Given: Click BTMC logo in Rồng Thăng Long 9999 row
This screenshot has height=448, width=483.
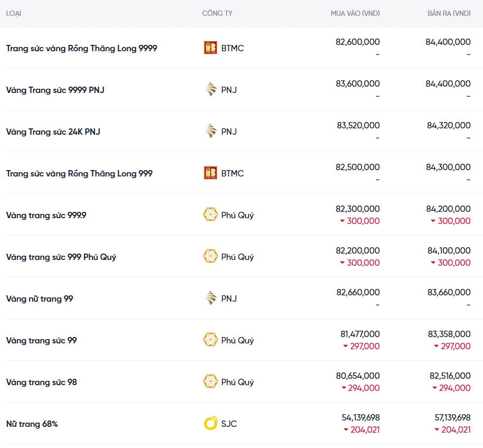Looking at the screenshot, I should pyautogui.click(x=211, y=48).
